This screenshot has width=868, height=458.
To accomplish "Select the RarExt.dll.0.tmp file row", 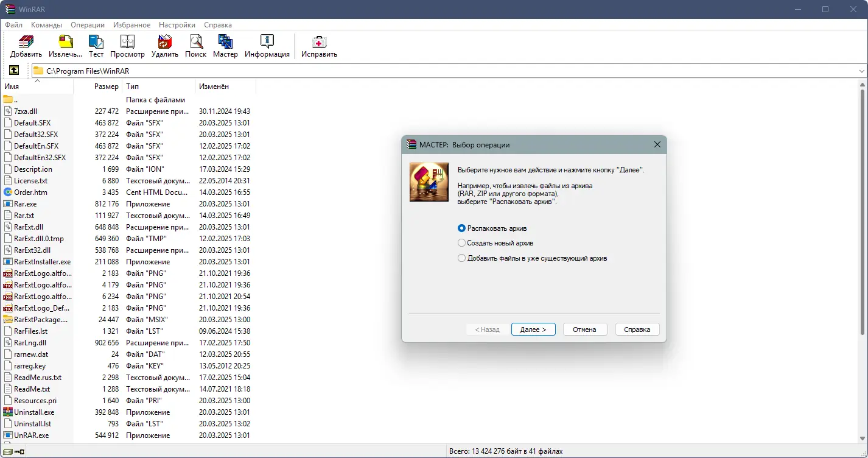I will 128,239.
